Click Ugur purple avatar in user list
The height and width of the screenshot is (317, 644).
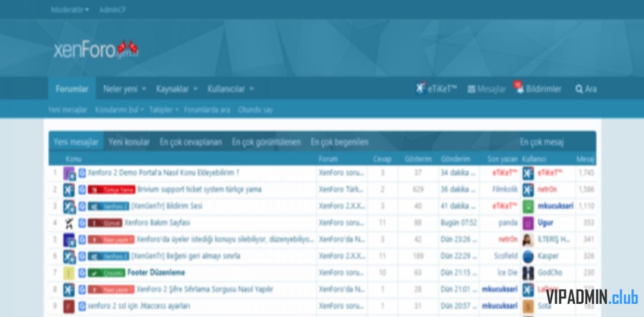click(x=528, y=223)
